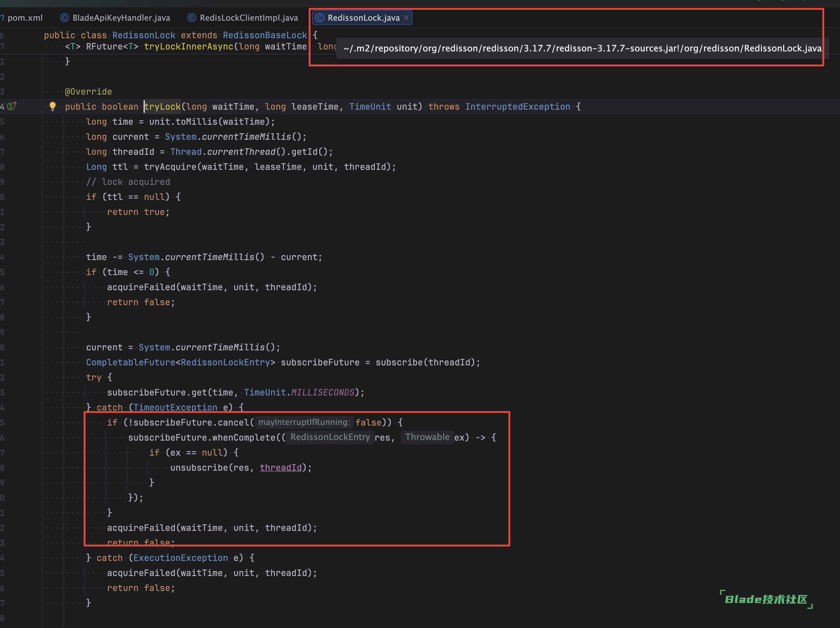This screenshot has width=840, height=628.
Task: Click the MILLISECONDS constant
Action: [323, 392]
